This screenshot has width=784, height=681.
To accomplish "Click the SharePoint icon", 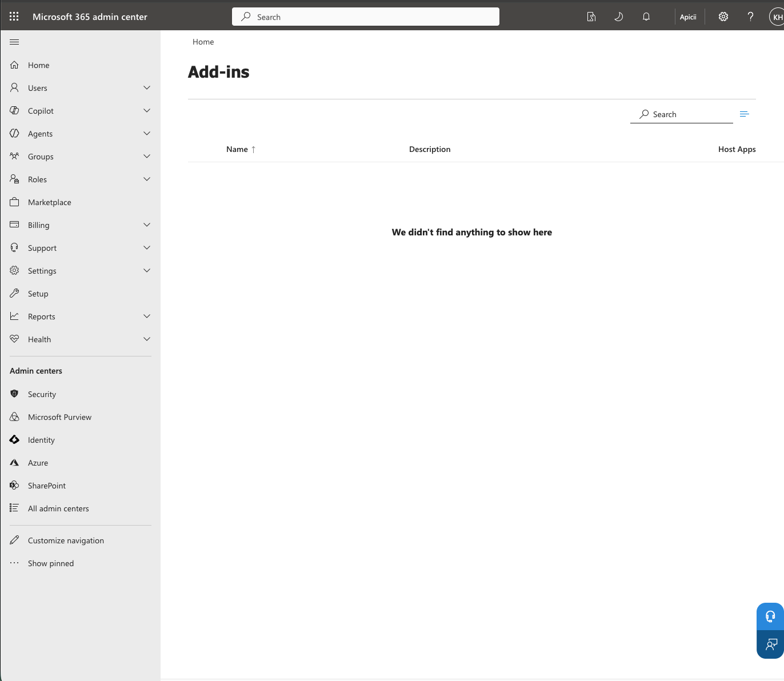I will 14,486.
